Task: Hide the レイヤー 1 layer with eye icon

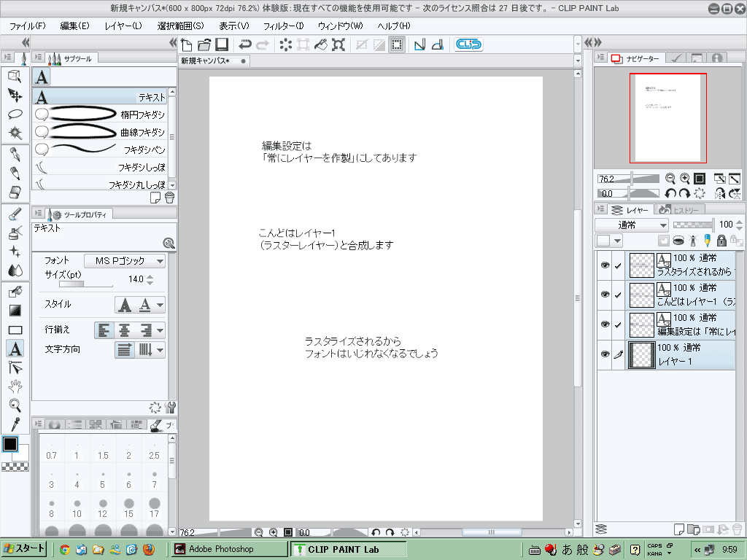Action: coord(605,354)
